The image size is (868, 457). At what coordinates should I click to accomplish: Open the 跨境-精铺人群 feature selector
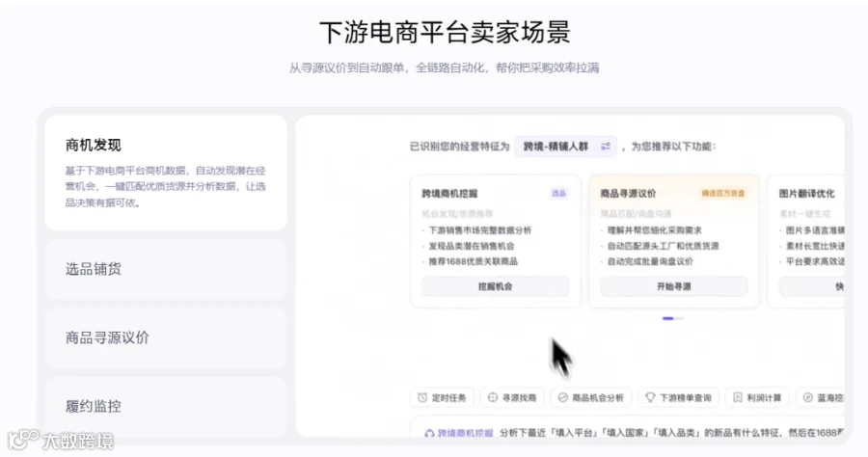(x=565, y=147)
